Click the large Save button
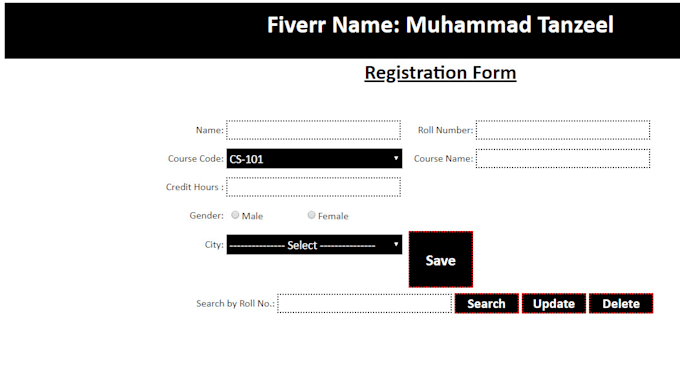680x392 pixels. tap(441, 259)
